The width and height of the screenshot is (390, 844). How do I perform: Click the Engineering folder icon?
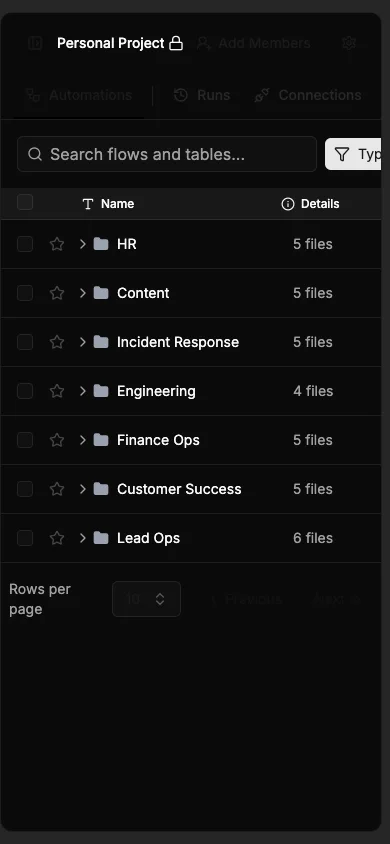point(101,391)
